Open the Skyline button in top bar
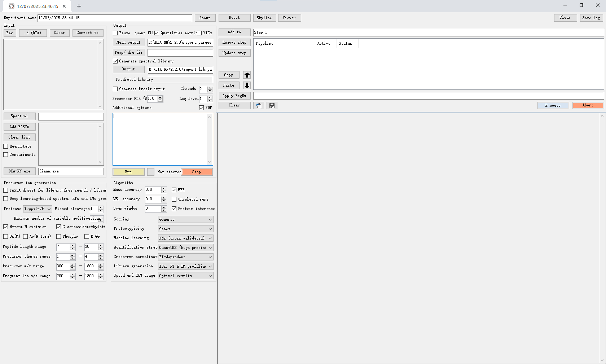Screen dimensions: 606x364 pyautogui.click(x=264, y=18)
